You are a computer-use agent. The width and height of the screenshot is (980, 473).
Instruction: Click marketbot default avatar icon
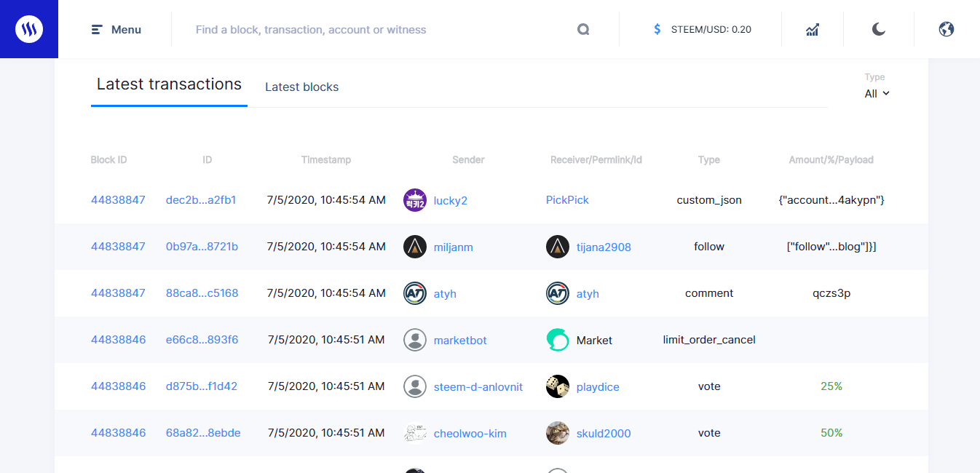click(x=415, y=340)
